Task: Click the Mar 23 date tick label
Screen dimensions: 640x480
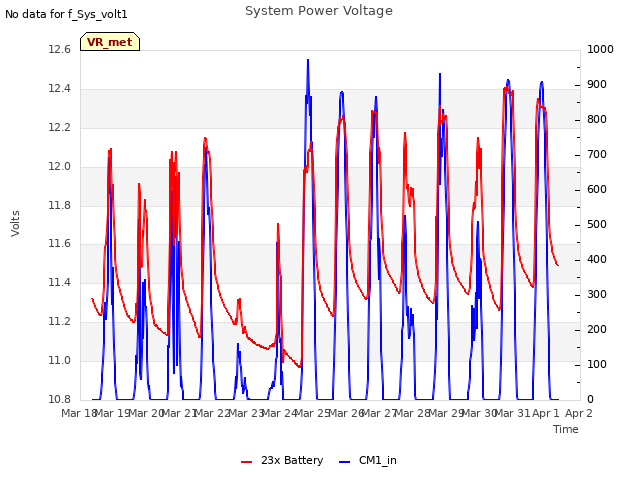Action: pos(247,413)
